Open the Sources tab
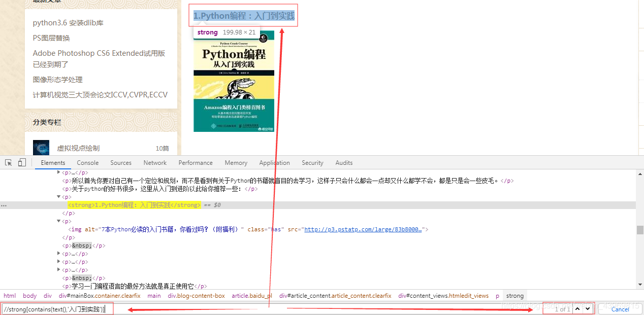The image size is (644, 315). (x=121, y=163)
